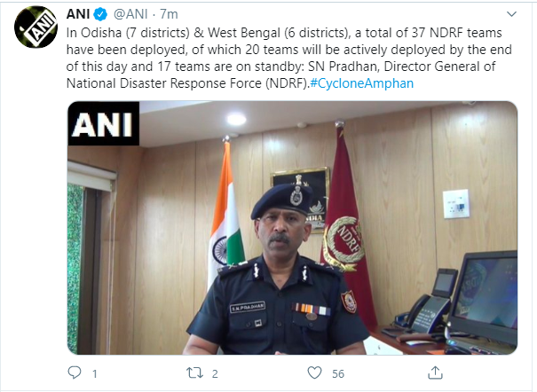537x392 pixels.
Task: Play the video of the NDRF Director General
Action: 292,228
